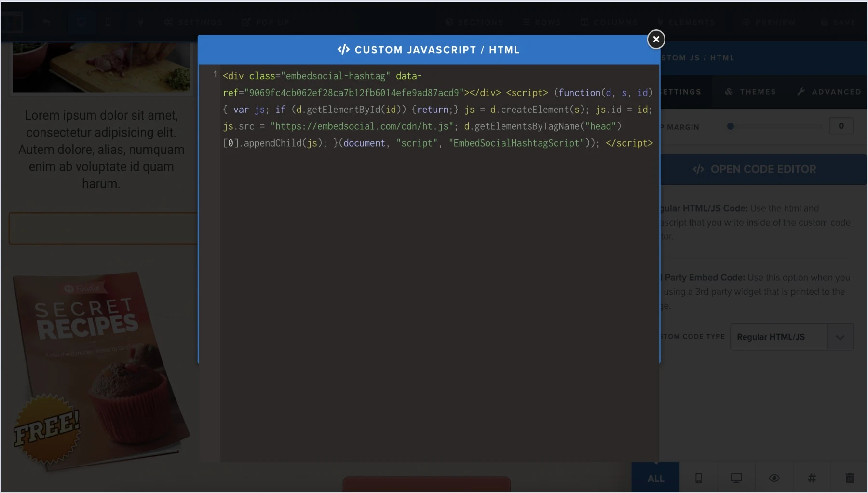Switch to the Advanced tab
This screenshot has height=493, width=868.
(x=829, y=92)
